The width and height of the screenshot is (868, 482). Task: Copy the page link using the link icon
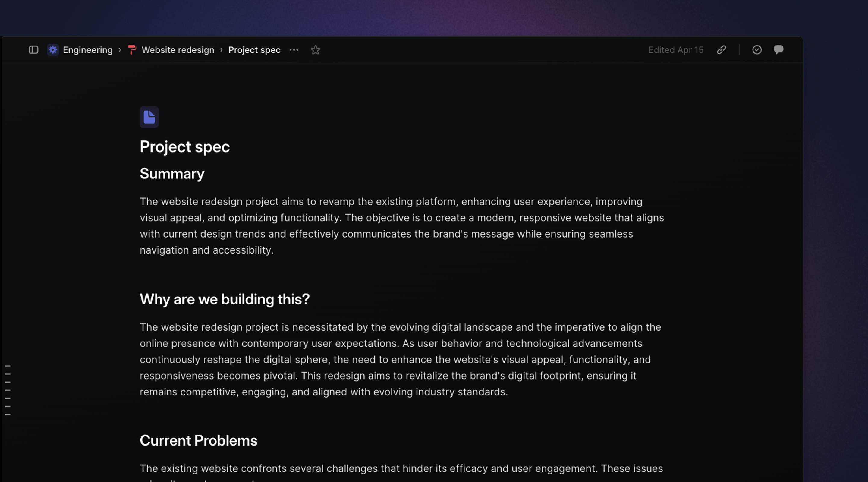[722, 49]
